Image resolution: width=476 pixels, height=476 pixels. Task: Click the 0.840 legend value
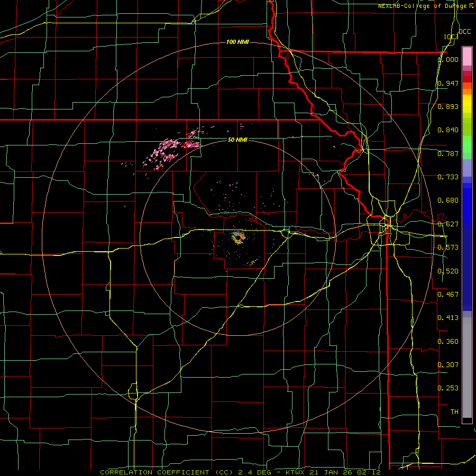(448, 130)
